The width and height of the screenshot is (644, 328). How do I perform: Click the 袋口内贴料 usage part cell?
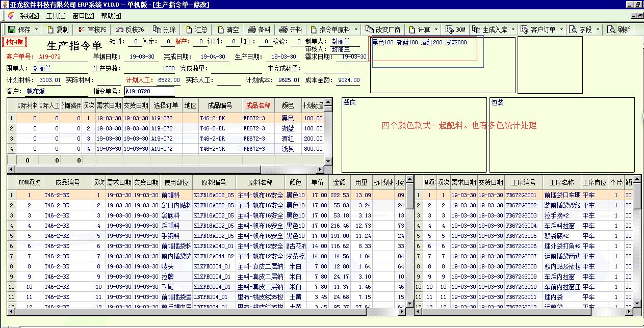tap(176, 205)
